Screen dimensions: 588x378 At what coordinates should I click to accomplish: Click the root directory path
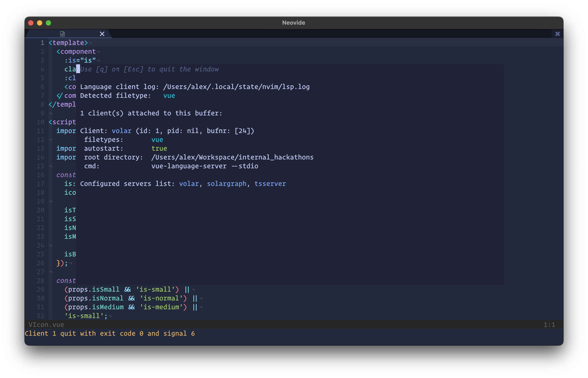tap(232, 157)
